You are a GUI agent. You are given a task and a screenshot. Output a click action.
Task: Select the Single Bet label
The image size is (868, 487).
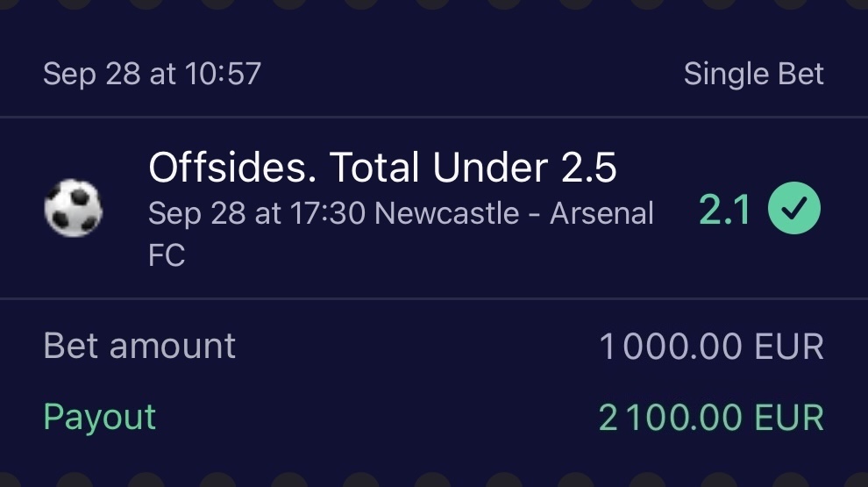(753, 74)
